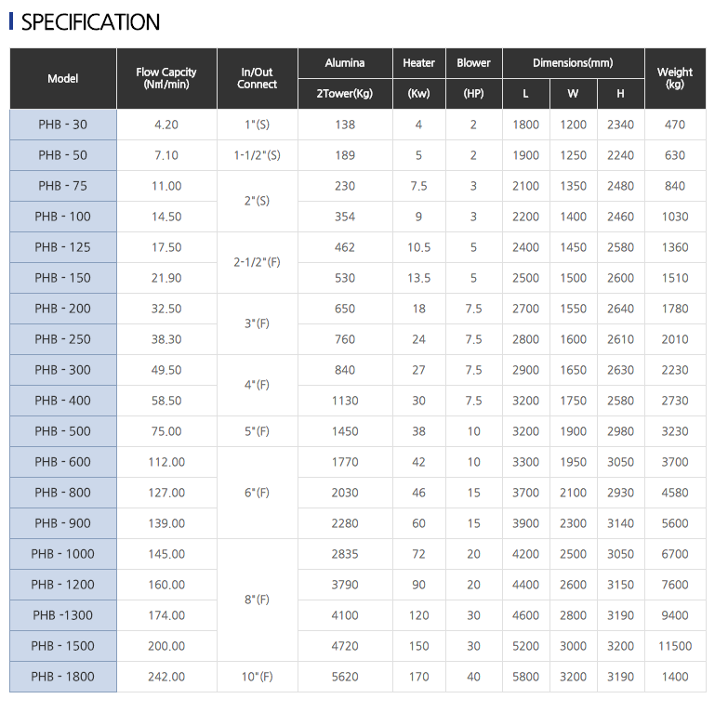Click the Alumina column header
The image size is (728, 712).
click(345, 63)
